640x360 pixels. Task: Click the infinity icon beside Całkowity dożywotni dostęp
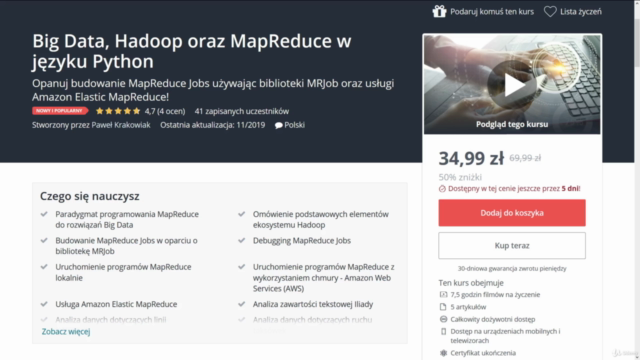pyautogui.click(x=443, y=319)
